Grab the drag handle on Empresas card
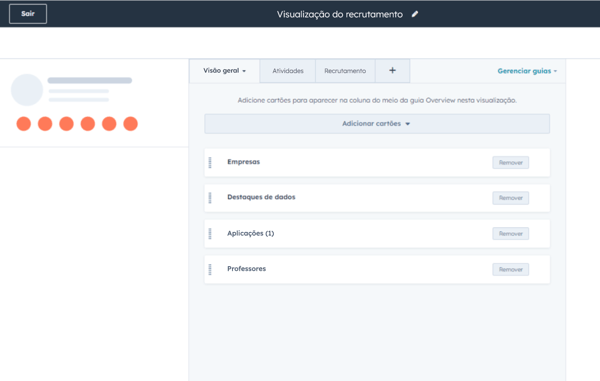This screenshot has width=600, height=381. (x=210, y=163)
